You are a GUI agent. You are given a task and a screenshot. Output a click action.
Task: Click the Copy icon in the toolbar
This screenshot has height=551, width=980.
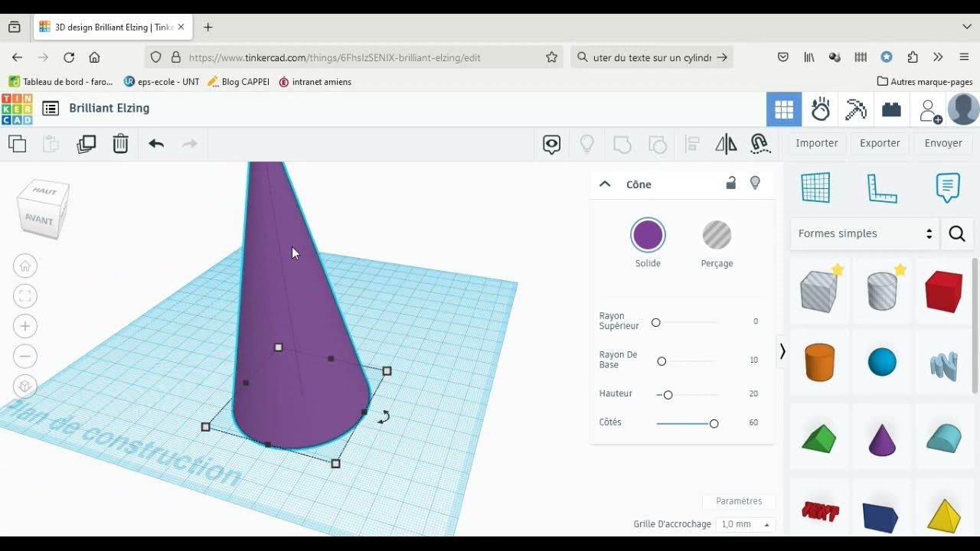coord(17,143)
